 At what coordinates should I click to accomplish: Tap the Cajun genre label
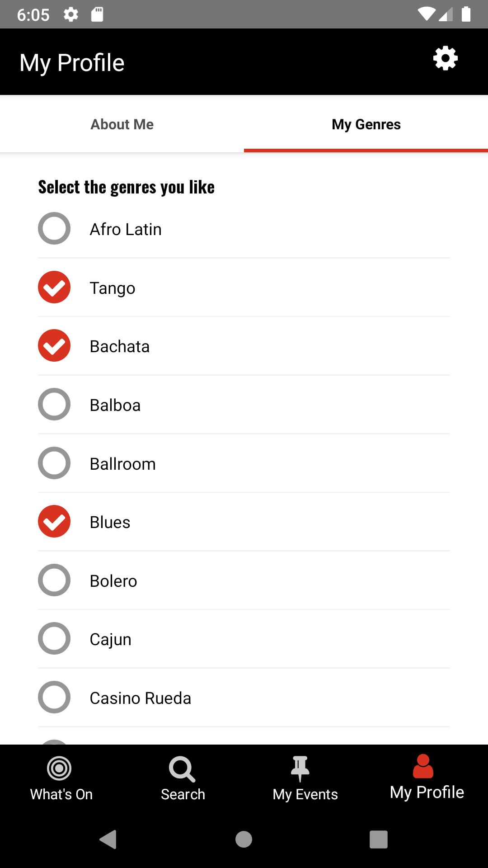[x=111, y=639]
